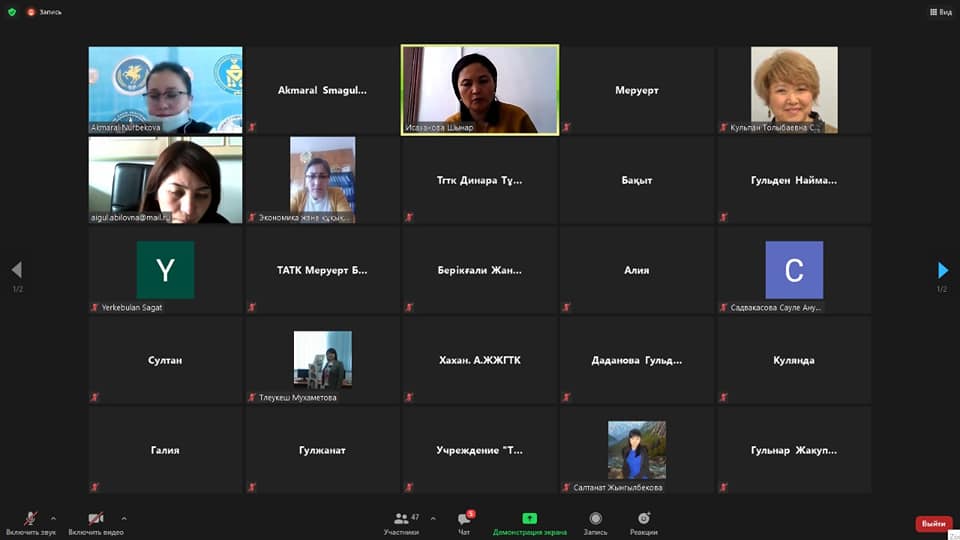This screenshot has width=960, height=540.
Task: Open the Вид view layout menu
Action: coord(940,12)
